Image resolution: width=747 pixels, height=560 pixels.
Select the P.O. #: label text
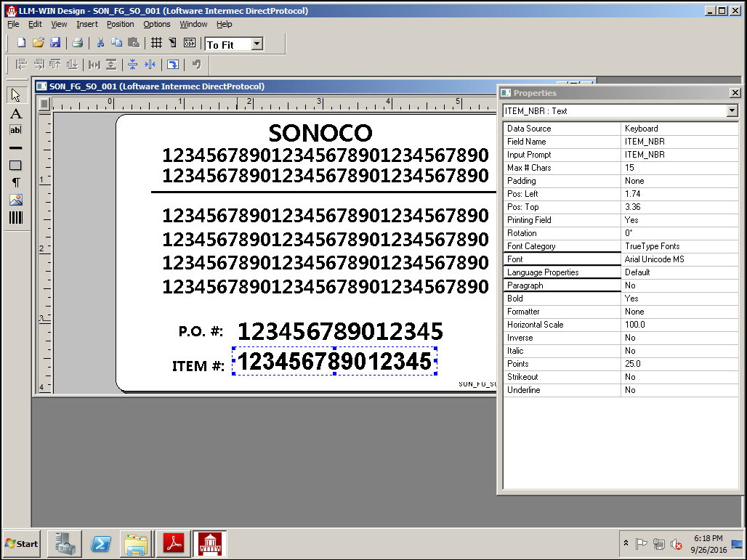[x=201, y=331]
